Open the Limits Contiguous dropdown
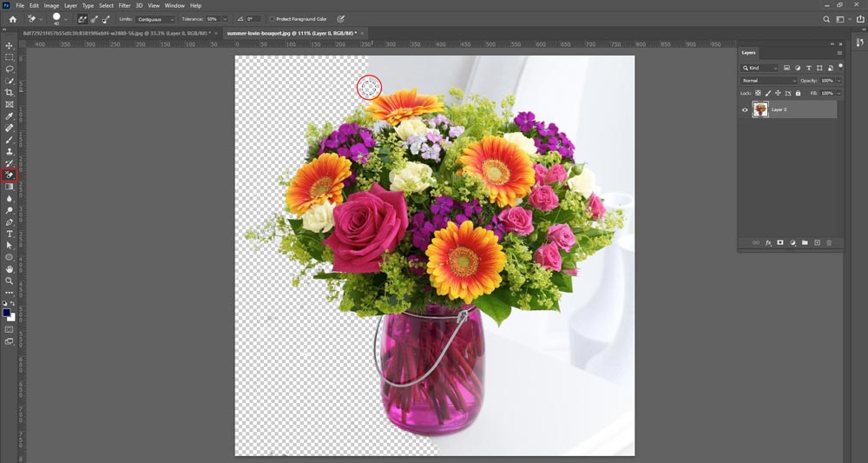 155,19
